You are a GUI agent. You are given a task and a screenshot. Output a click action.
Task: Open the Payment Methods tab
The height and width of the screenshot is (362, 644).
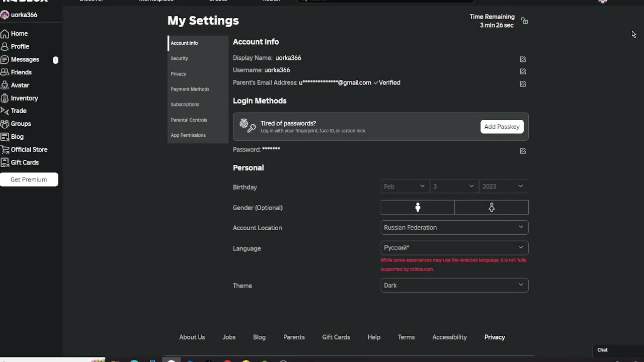(x=198, y=89)
